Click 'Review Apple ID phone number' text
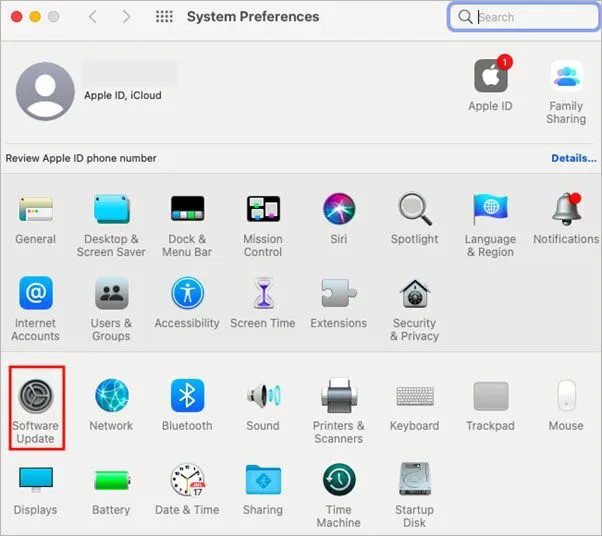The width and height of the screenshot is (602, 536). [x=81, y=158]
